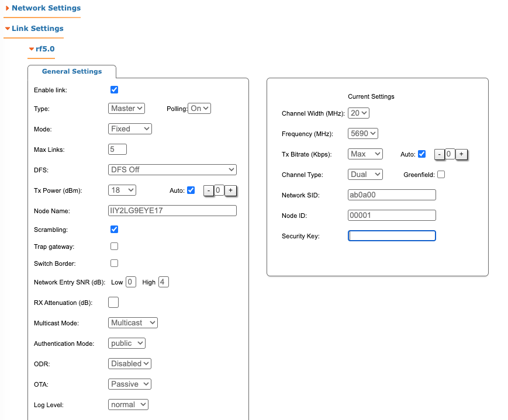
Task: Toggle the Tx Power Auto checkbox
Action: click(x=191, y=190)
